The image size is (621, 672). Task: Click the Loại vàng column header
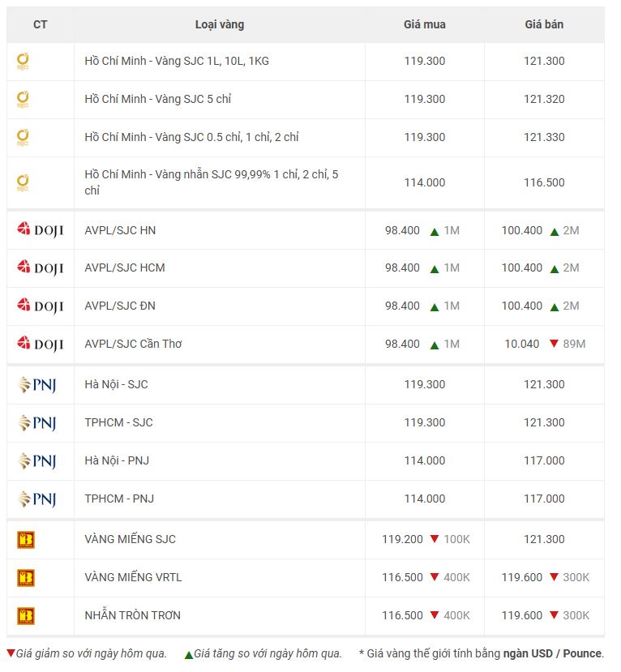tap(220, 24)
